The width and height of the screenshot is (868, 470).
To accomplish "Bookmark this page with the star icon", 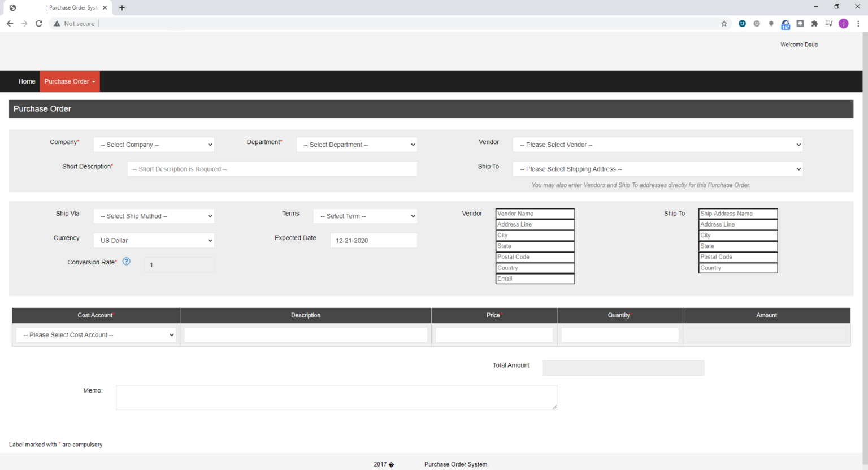I will click(x=724, y=24).
